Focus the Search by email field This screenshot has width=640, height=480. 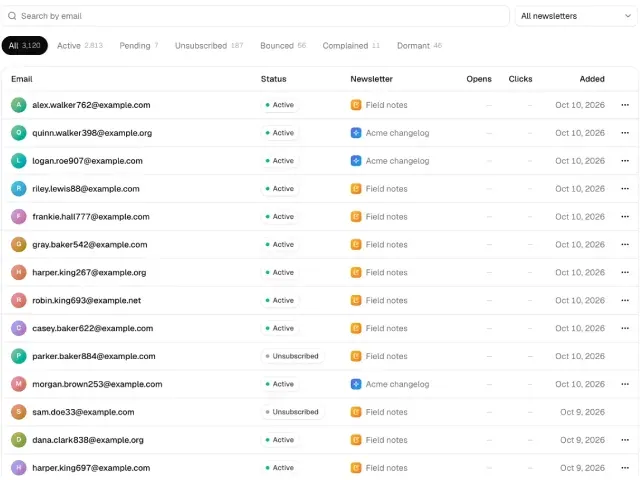[255, 16]
